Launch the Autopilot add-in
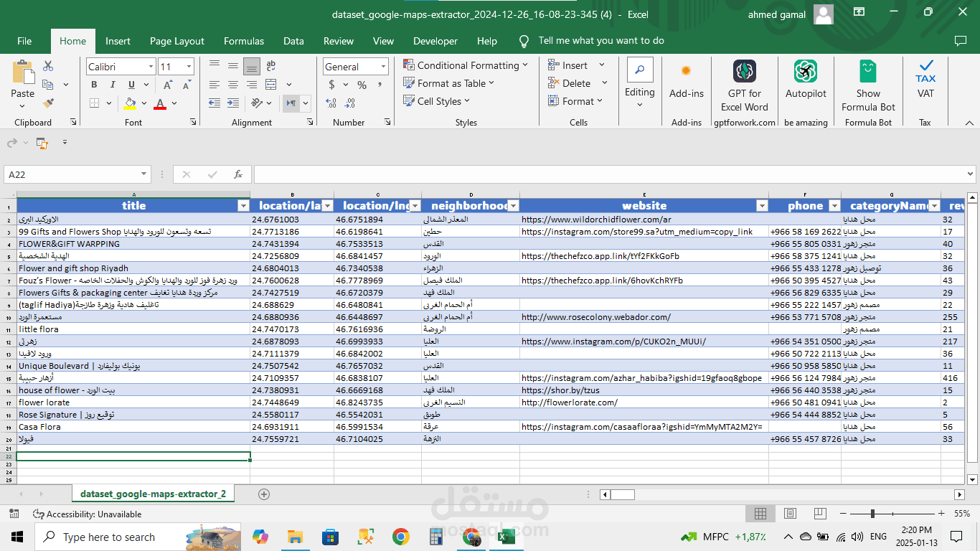Image resolution: width=980 pixels, height=551 pixels. [806, 80]
